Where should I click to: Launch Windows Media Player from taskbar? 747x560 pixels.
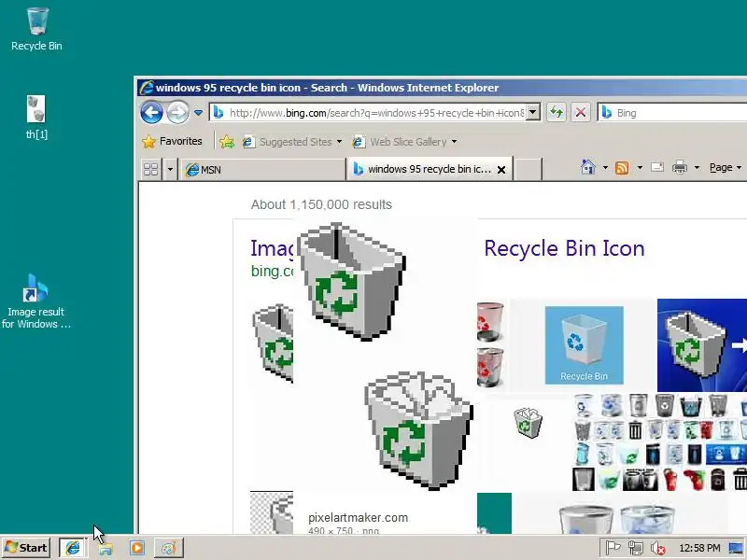136,548
